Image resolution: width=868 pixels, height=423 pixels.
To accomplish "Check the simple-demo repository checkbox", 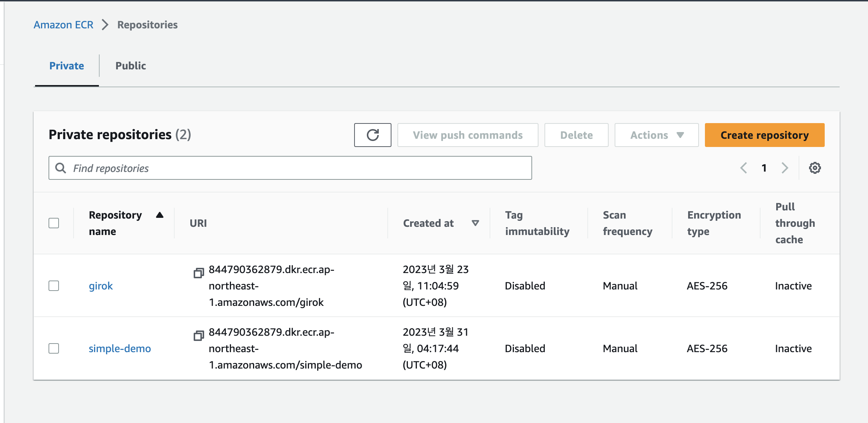I will point(54,348).
